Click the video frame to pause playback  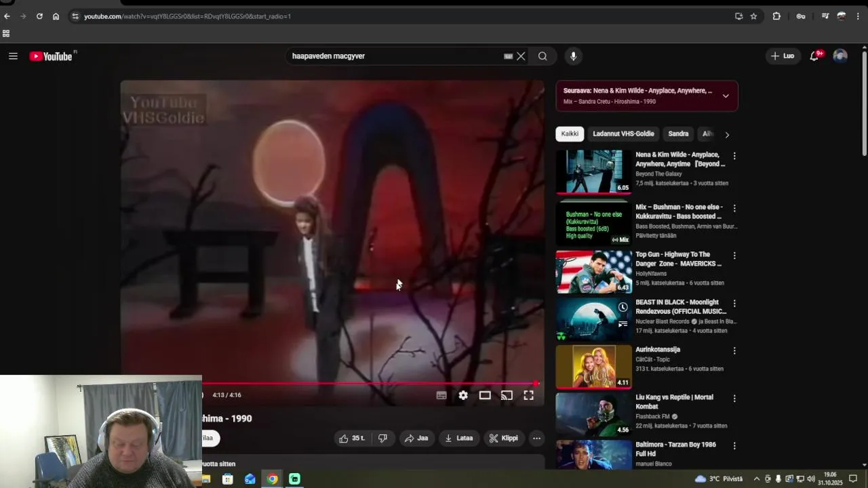pyautogui.click(x=332, y=230)
